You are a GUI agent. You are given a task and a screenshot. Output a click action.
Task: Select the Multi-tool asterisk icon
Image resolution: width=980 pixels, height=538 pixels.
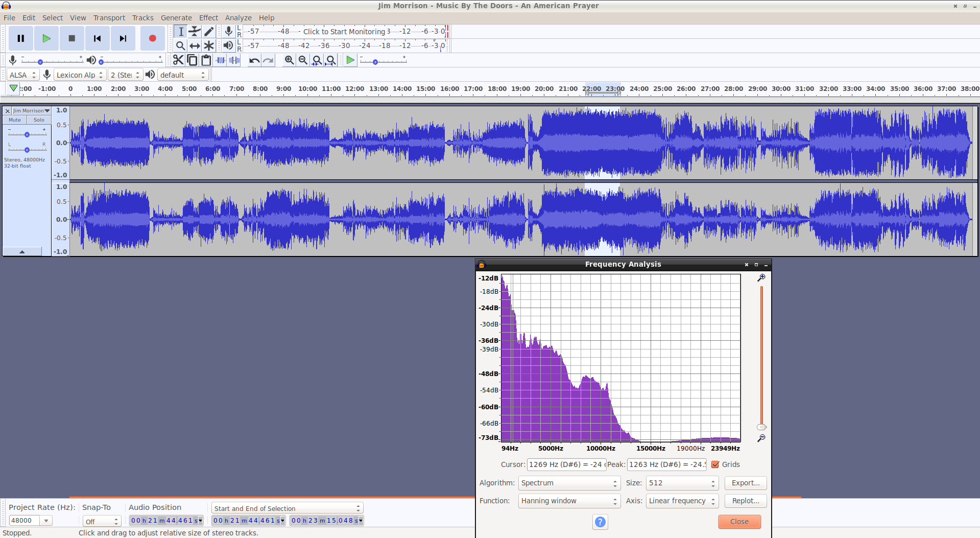click(x=209, y=45)
